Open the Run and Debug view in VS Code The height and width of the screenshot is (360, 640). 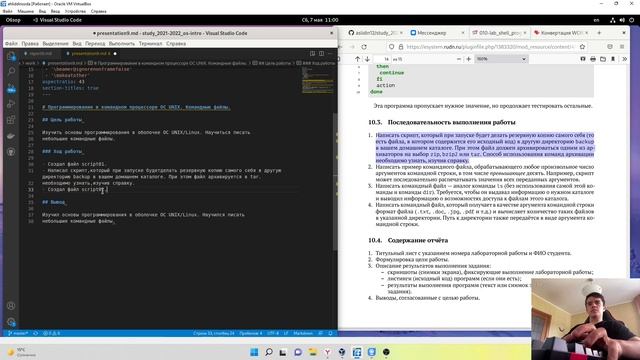(x=11, y=104)
